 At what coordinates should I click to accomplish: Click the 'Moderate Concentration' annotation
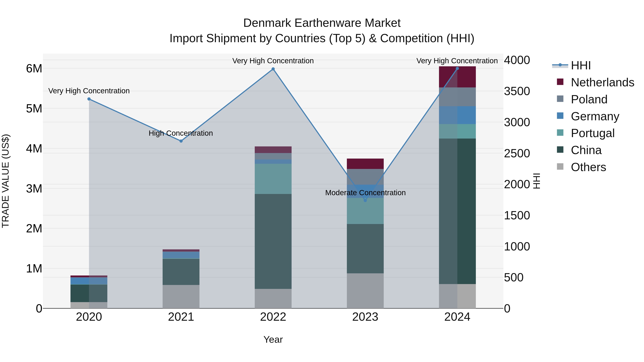pos(365,193)
